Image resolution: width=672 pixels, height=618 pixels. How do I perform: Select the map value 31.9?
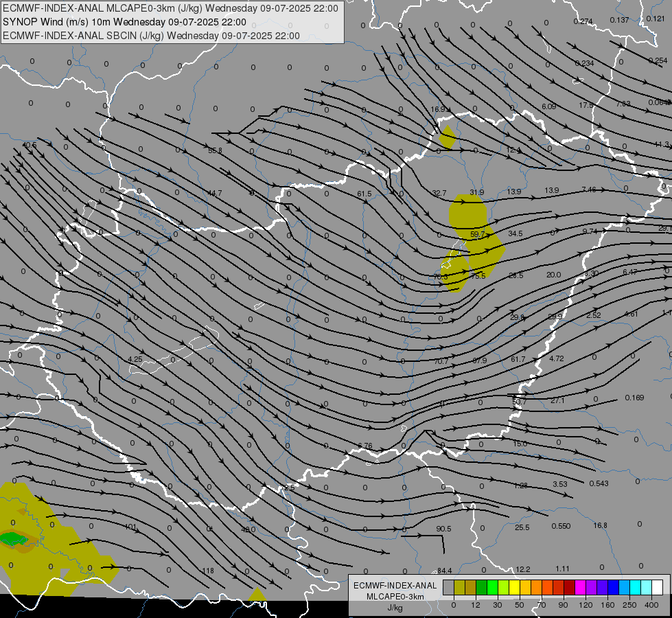pyautogui.click(x=476, y=192)
